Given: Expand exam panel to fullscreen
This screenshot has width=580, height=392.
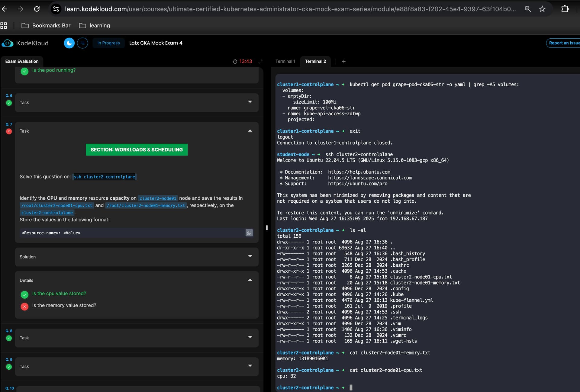Looking at the screenshot, I should click(260, 62).
